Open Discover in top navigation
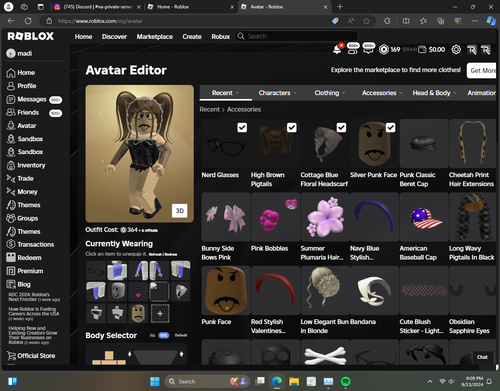The height and width of the screenshot is (391, 500). [114, 37]
